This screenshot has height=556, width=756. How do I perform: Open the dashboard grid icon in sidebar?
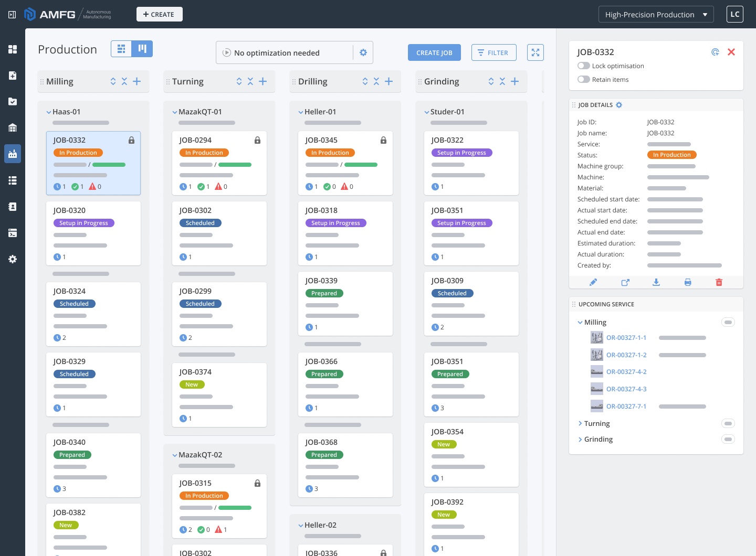13,49
